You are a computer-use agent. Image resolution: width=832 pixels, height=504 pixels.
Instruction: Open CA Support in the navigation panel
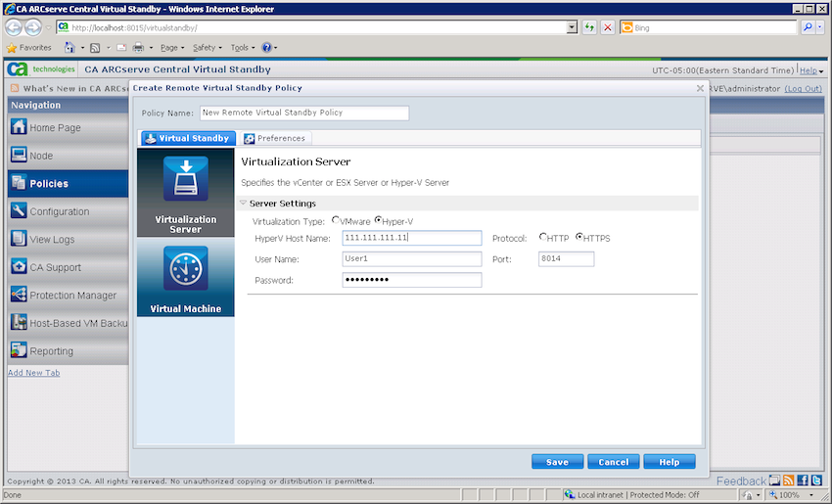(68, 267)
